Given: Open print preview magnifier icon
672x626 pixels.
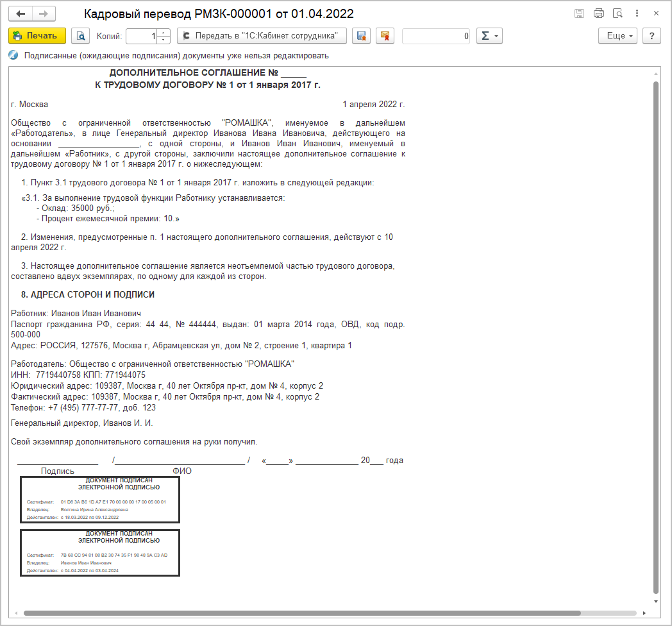Looking at the screenshot, I should tap(80, 35).
